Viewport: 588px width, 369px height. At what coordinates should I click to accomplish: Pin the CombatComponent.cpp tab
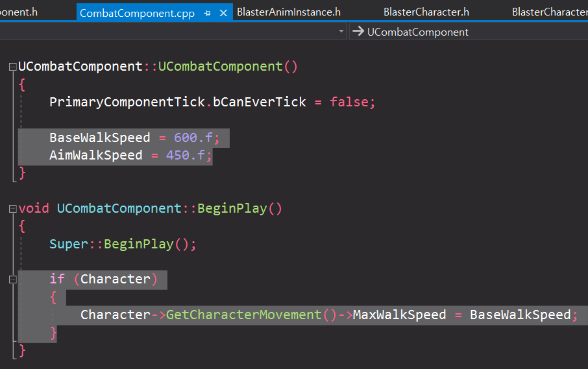207,14
